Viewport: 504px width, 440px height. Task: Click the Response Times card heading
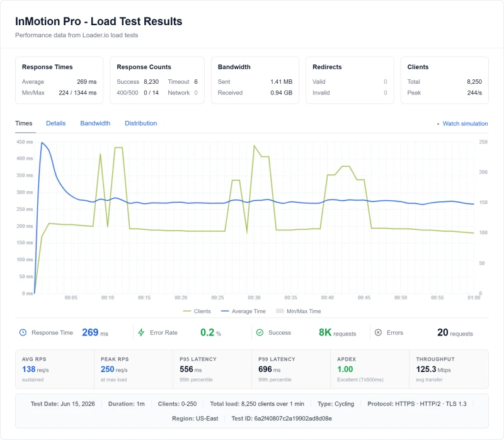tap(47, 67)
